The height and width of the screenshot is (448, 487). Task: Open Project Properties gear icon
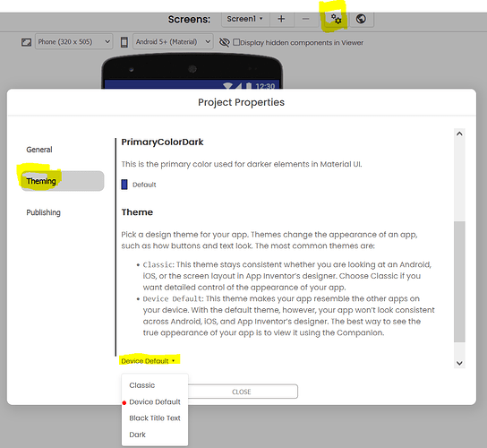(x=336, y=19)
